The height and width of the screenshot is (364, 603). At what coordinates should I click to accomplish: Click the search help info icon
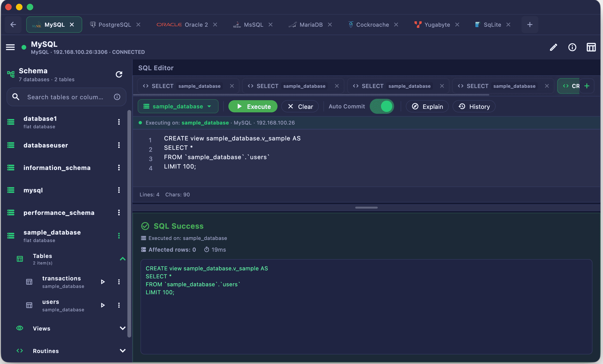tap(117, 97)
